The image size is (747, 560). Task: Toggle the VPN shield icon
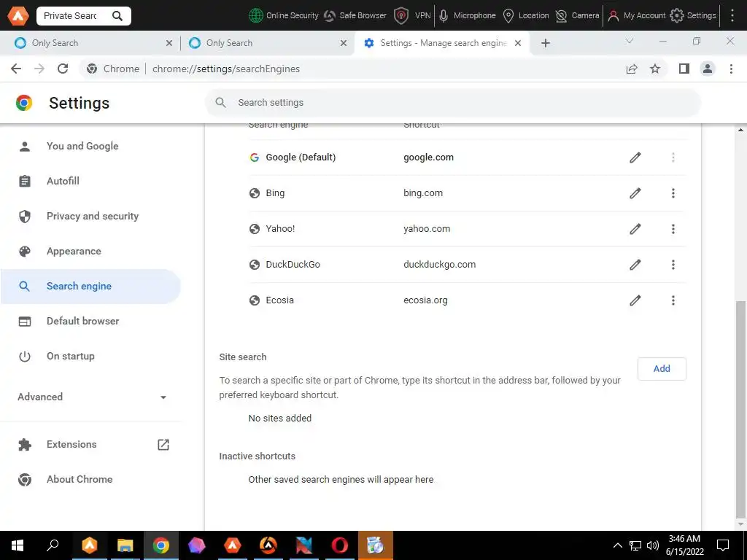click(x=401, y=16)
